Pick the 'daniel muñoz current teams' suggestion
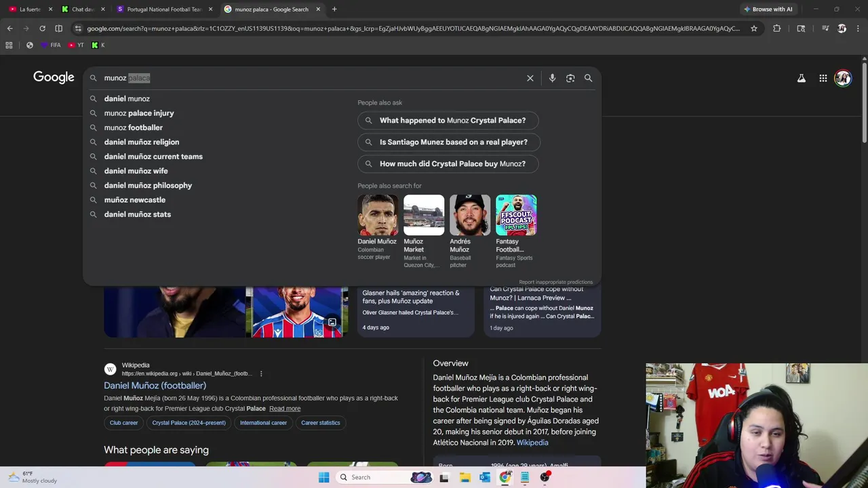Image resolution: width=868 pixels, height=488 pixels. tap(153, 157)
